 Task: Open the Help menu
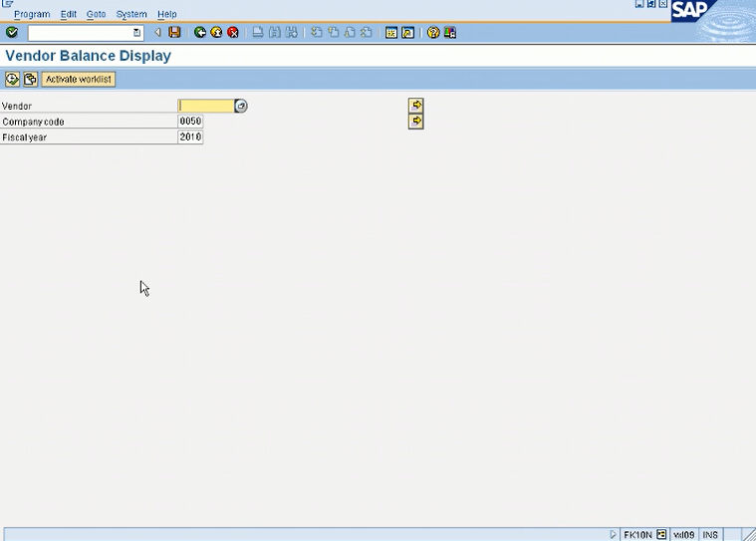pos(166,15)
